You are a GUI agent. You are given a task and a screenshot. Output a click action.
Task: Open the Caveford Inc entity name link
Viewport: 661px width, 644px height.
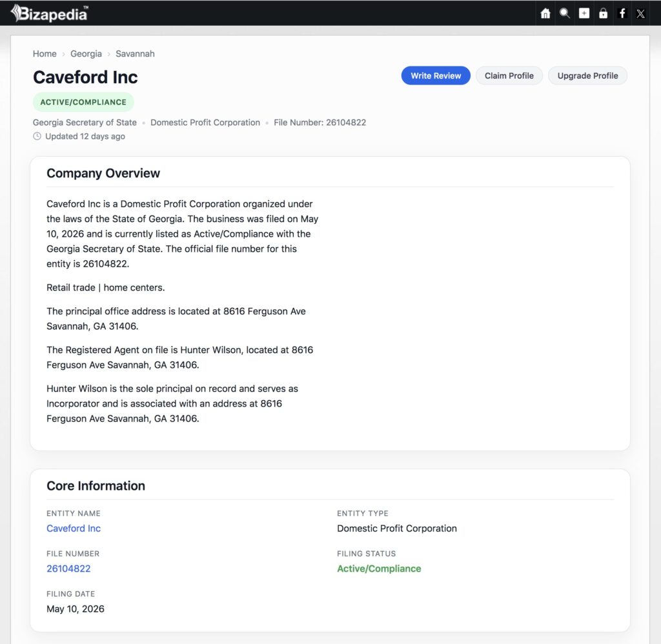tap(74, 528)
